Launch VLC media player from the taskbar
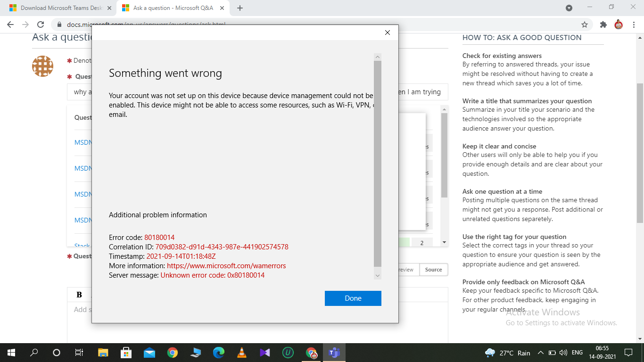Viewport: 644px width, 362px height. click(242, 352)
